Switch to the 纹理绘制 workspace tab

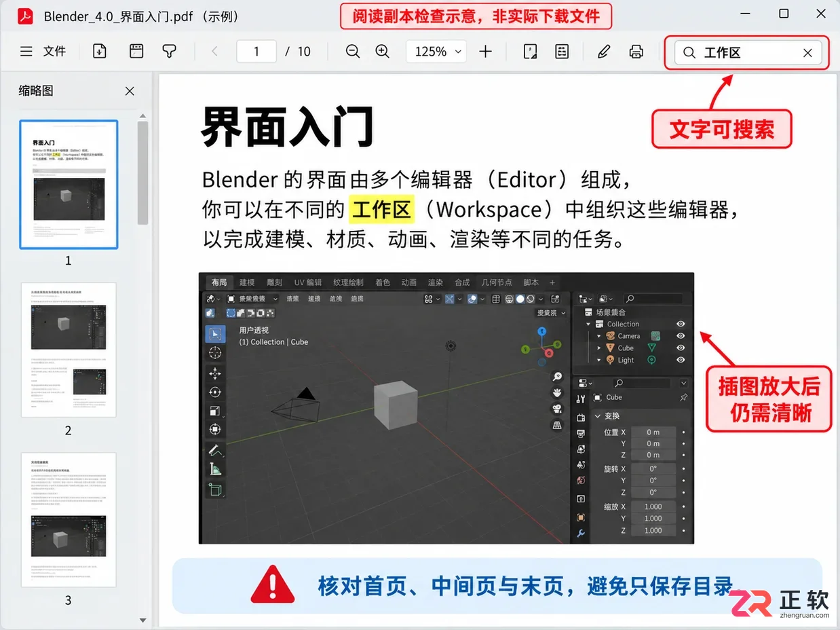pyautogui.click(x=348, y=282)
